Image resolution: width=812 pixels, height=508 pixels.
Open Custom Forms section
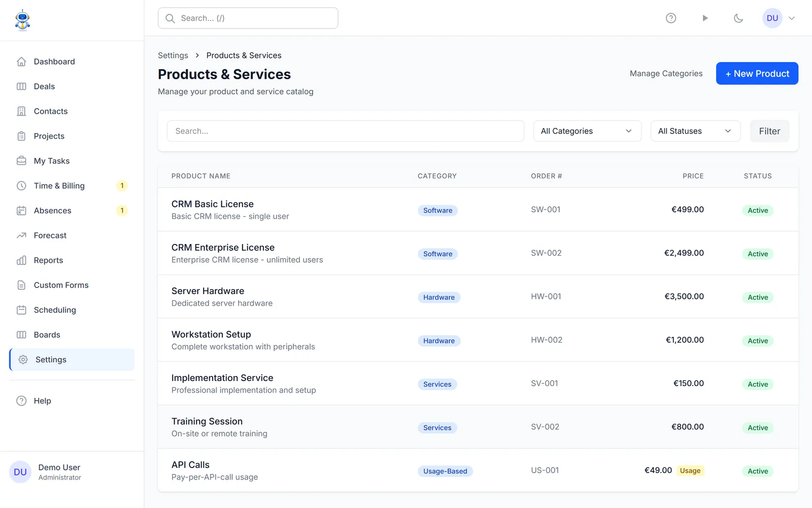click(72, 285)
